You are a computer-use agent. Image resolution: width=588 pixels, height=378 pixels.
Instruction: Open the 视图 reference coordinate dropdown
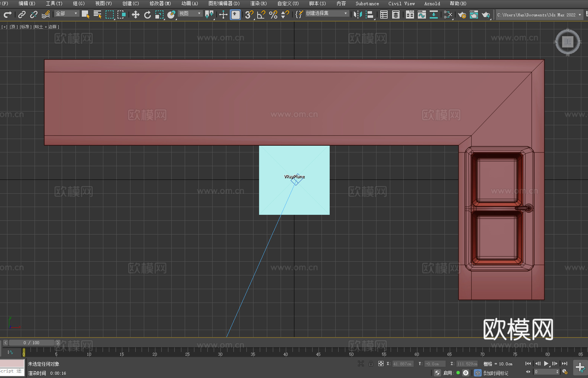[190, 13]
